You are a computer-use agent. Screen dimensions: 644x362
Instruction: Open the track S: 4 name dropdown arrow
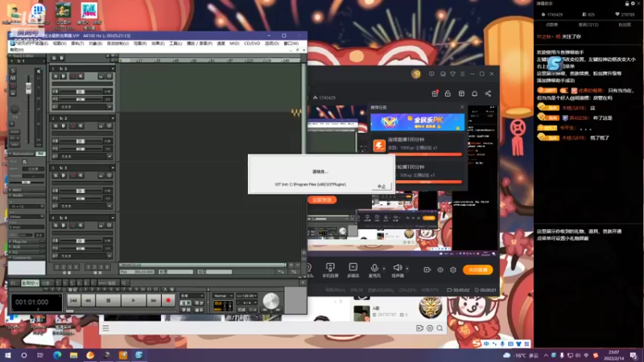click(x=113, y=217)
